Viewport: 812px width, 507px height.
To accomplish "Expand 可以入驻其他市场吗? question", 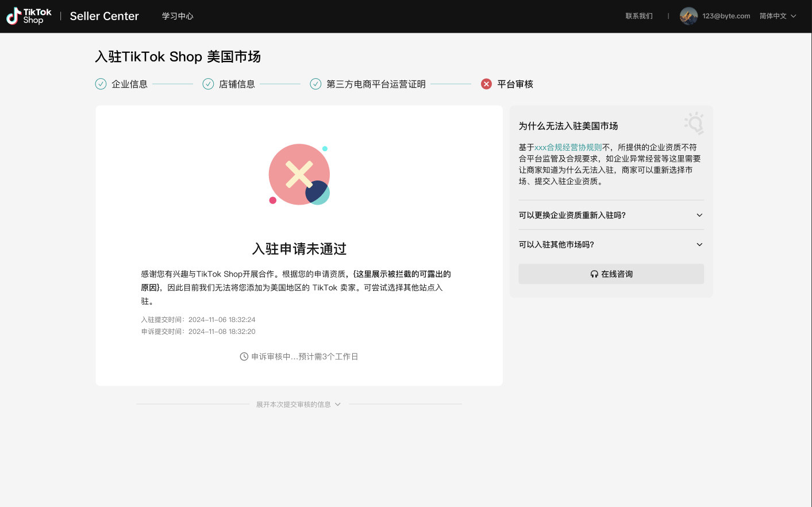I will coord(611,244).
